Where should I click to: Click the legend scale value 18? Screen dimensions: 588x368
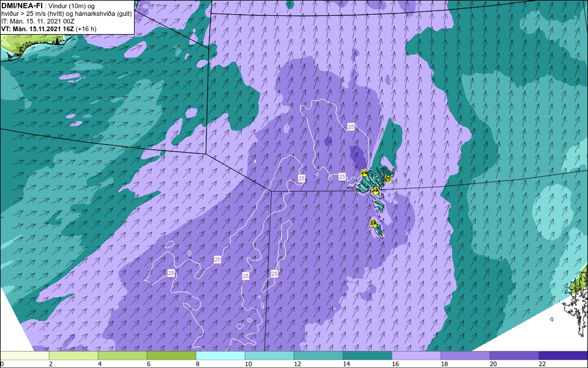pyautogui.click(x=444, y=364)
